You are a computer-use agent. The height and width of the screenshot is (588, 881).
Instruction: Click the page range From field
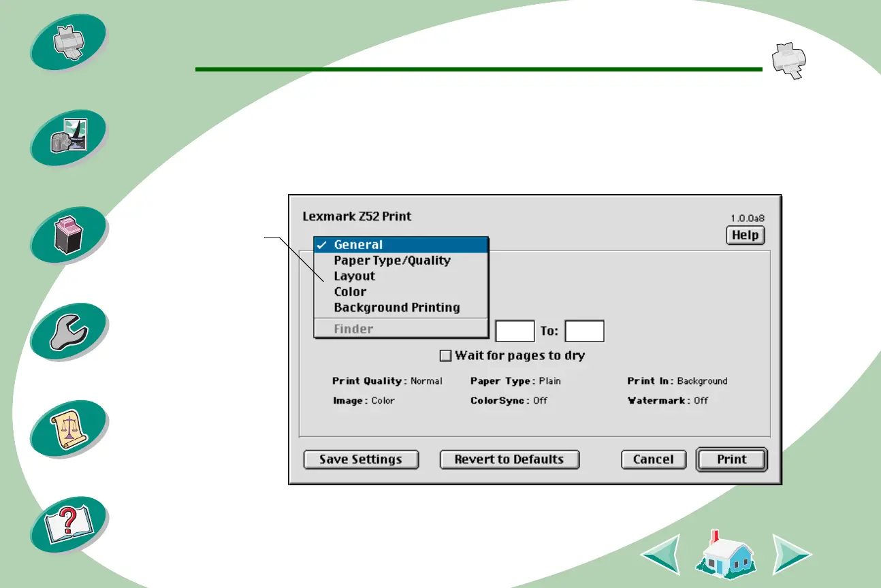point(515,331)
